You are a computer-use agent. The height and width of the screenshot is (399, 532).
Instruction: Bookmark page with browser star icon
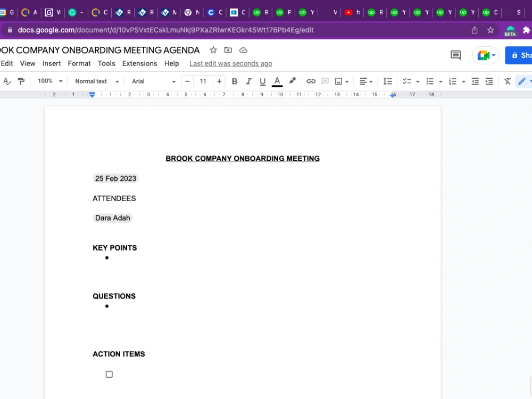click(x=491, y=30)
